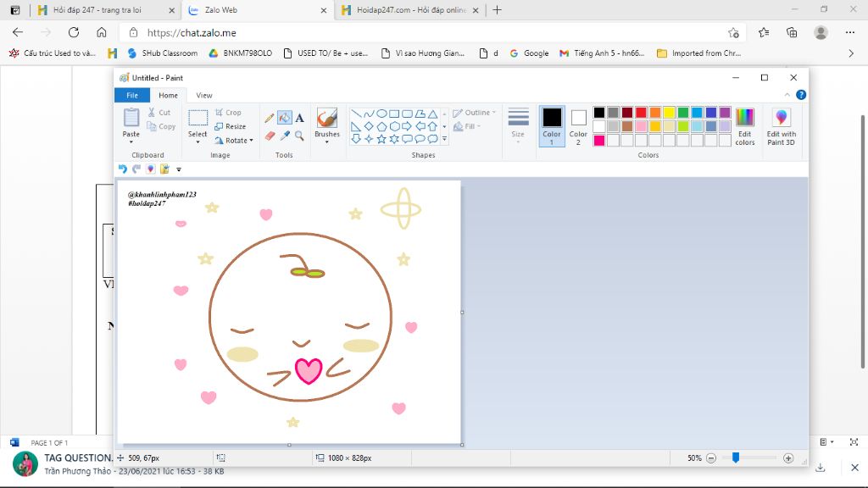This screenshot has width=868, height=488.
Task: Click the Paste clipboard icon
Action: point(131,118)
